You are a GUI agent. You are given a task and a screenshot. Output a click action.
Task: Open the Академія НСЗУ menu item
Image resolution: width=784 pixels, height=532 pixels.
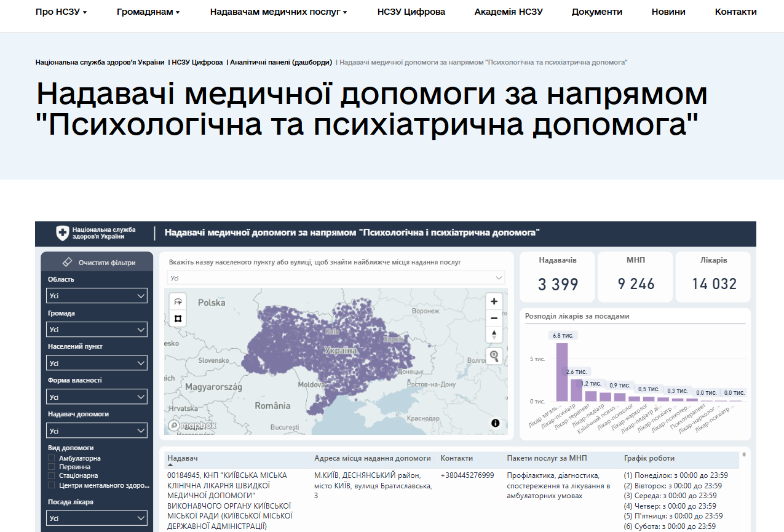pos(509,12)
